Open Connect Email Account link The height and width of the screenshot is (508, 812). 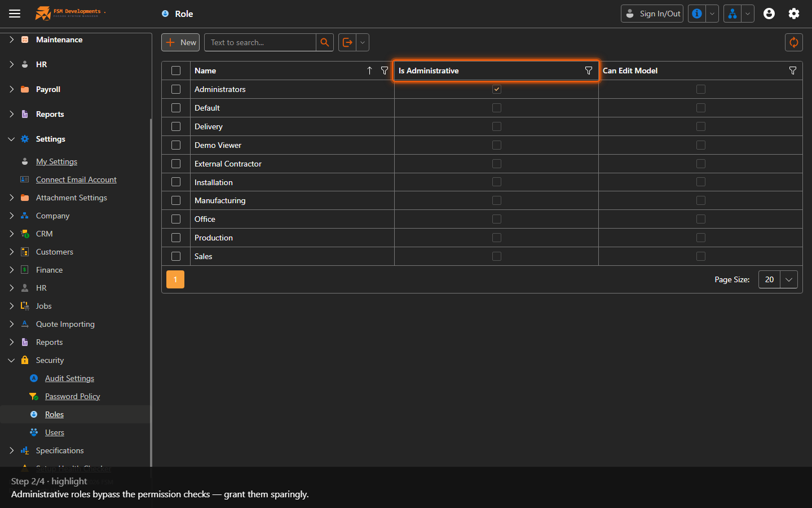(76, 179)
